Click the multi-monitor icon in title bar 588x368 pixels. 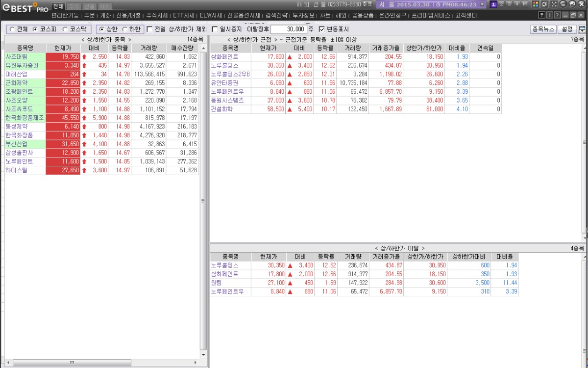pyautogui.click(x=545, y=4)
